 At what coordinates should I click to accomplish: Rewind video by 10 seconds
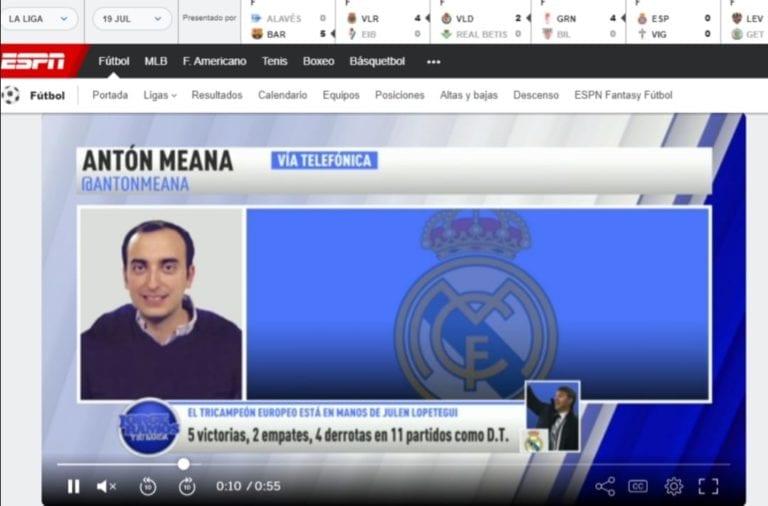(147, 486)
